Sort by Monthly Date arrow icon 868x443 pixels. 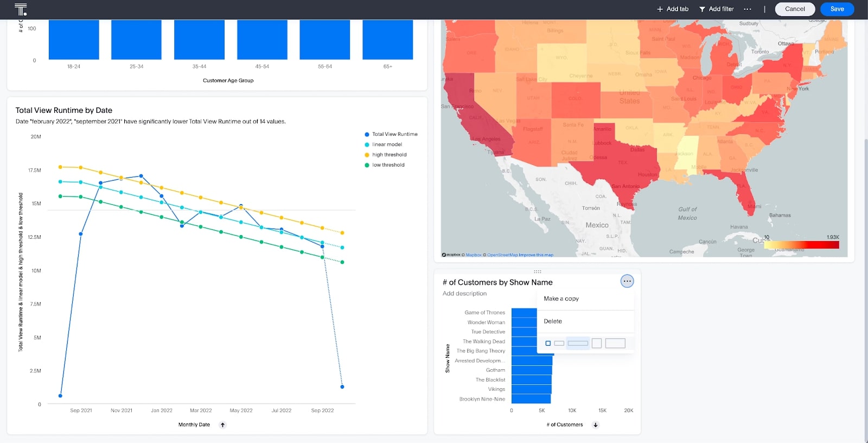222,425
